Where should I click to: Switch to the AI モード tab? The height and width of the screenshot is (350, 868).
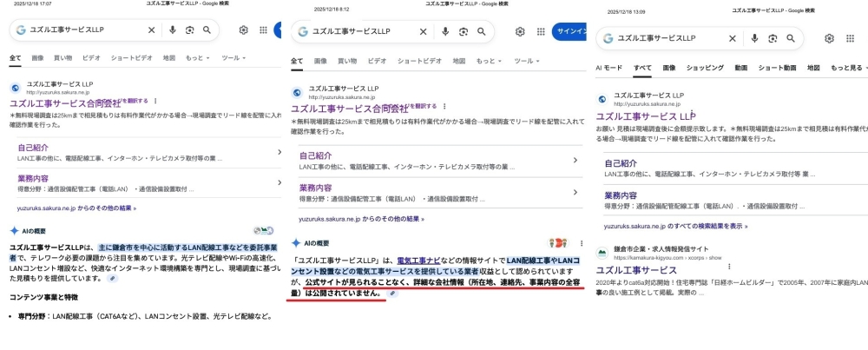(x=608, y=67)
